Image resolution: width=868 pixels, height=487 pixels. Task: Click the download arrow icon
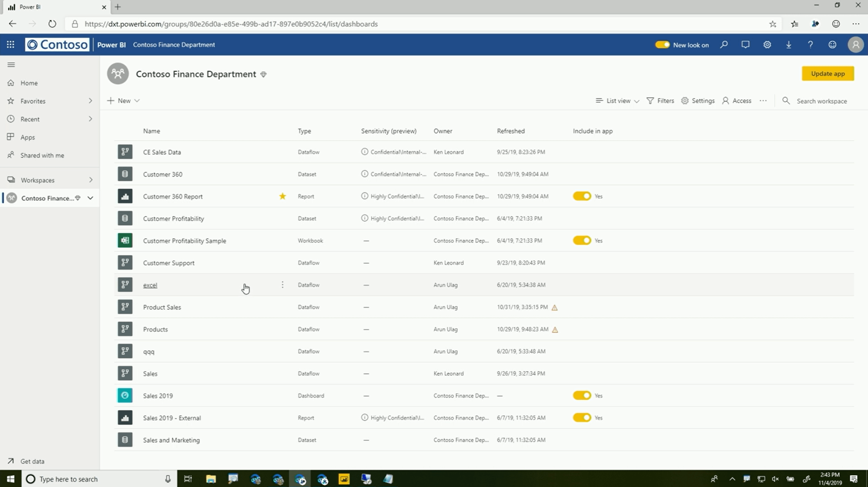[x=788, y=45]
